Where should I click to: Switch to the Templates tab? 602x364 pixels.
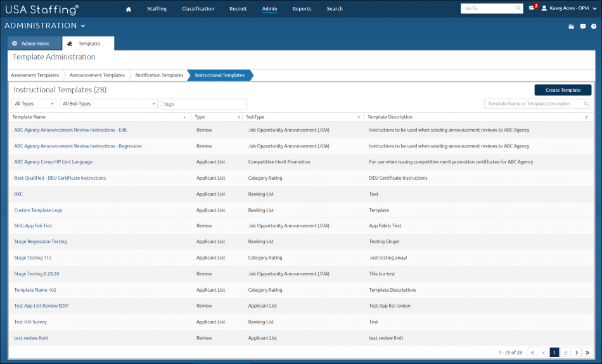(x=88, y=43)
